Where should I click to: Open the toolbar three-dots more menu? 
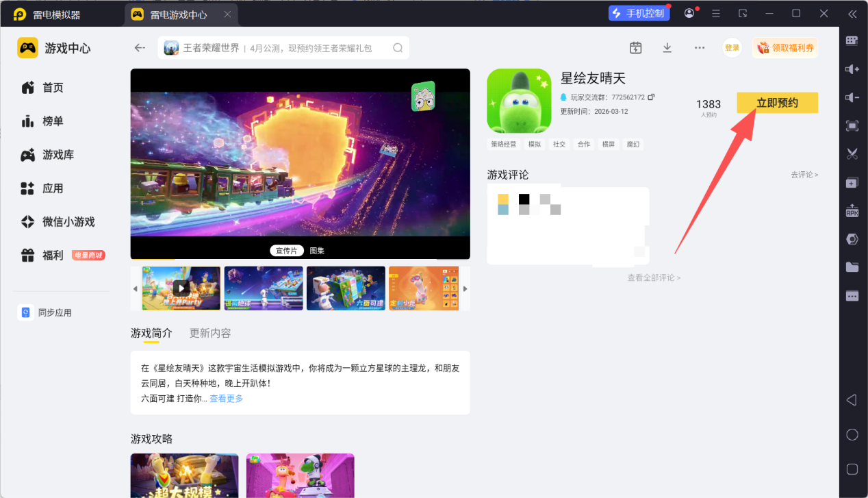(699, 48)
